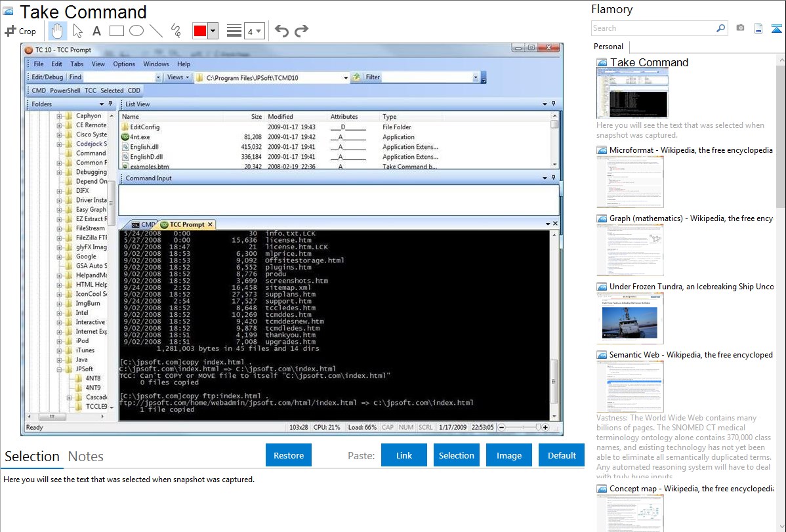The height and width of the screenshot is (532, 786).
Task: Open the Concept map snapshot title
Action: click(692, 488)
